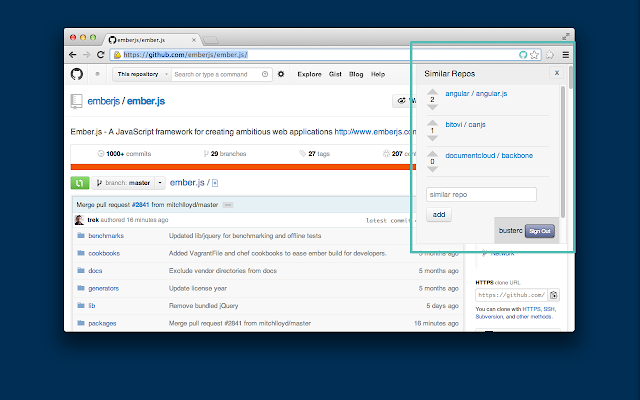Open the benchmarks folder

pos(106,236)
